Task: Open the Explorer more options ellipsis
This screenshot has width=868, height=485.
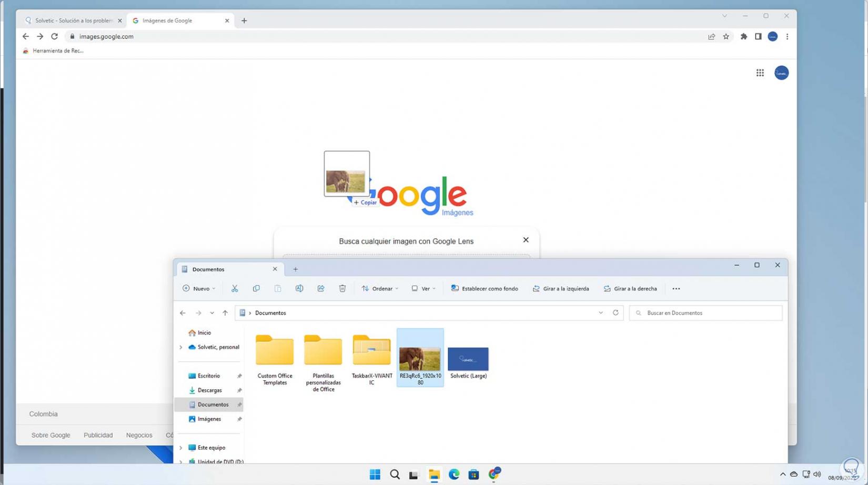Action: click(676, 288)
